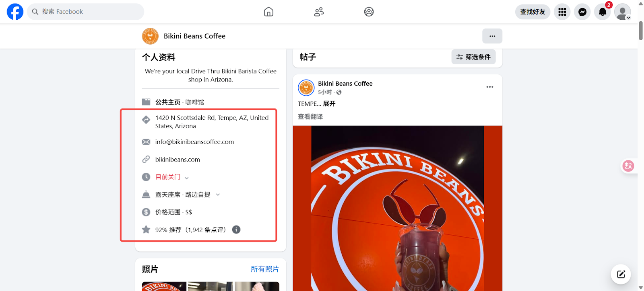This screenshot has height=291, width=644.
Task: Click the new message compose icon
Action: click(621, 275)
